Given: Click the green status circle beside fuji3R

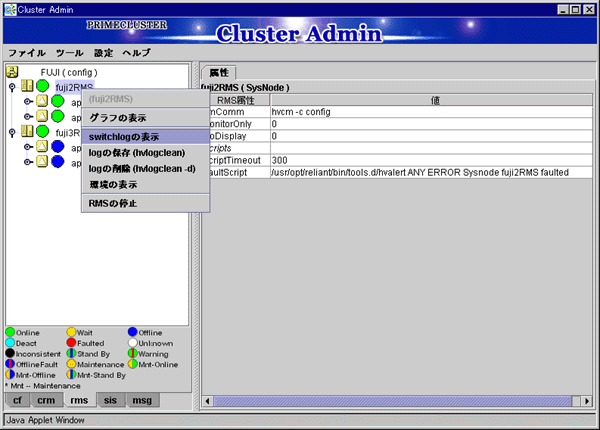Looking at the screenshot, I should 42,132.
